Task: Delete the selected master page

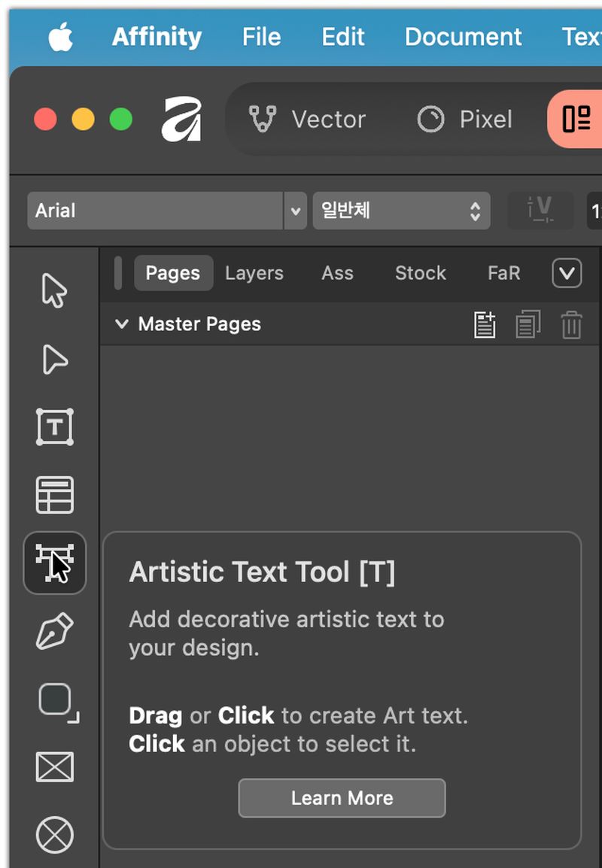Action: 571,324
